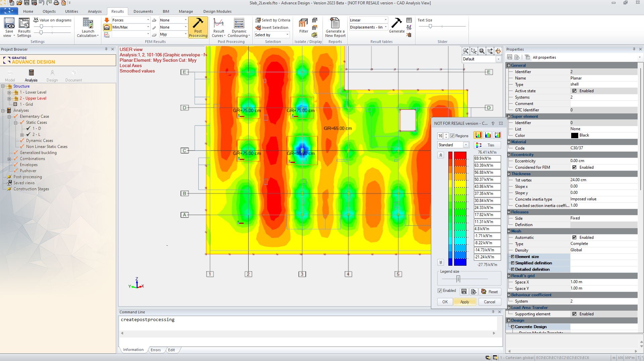Viewport: 644px width, 361px height.
Task: Toggle the Min/Max envelope icon
Action: click(x=107, y=27)
